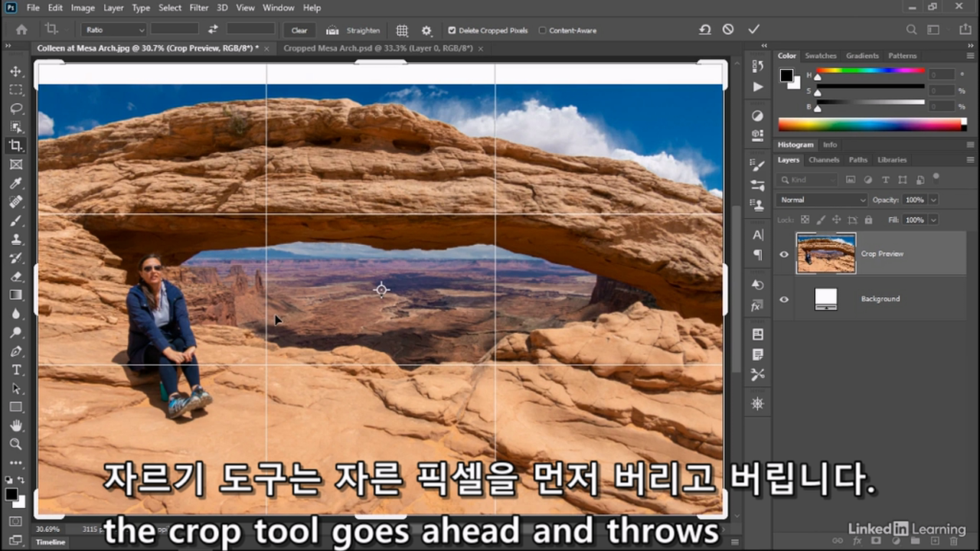Open the Filter menu
The width and height of the screenshot is (980, 551).
pyautogui.click(x=199, y=8)
